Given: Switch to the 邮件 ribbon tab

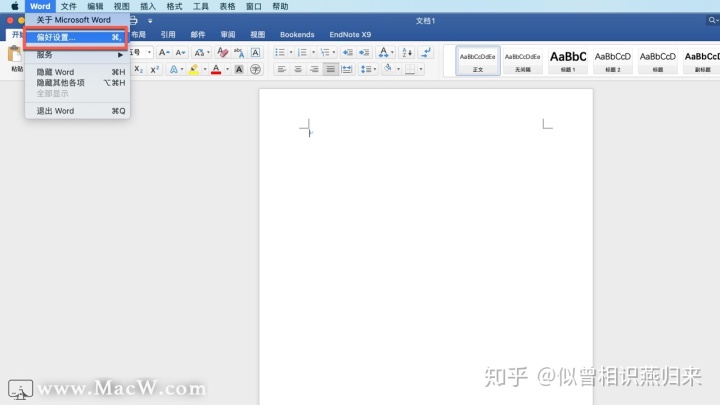Looking at the screenshot, I should click(x=198, y=34).
